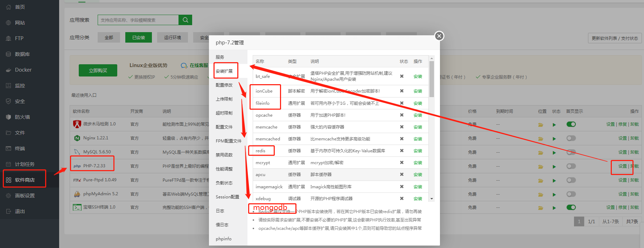Click the 安全 shield icon
This screenshot has width=644, height=248.
pos(8,101)
